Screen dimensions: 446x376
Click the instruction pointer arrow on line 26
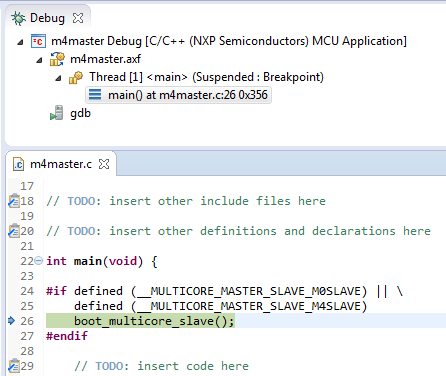click(11, 321)
